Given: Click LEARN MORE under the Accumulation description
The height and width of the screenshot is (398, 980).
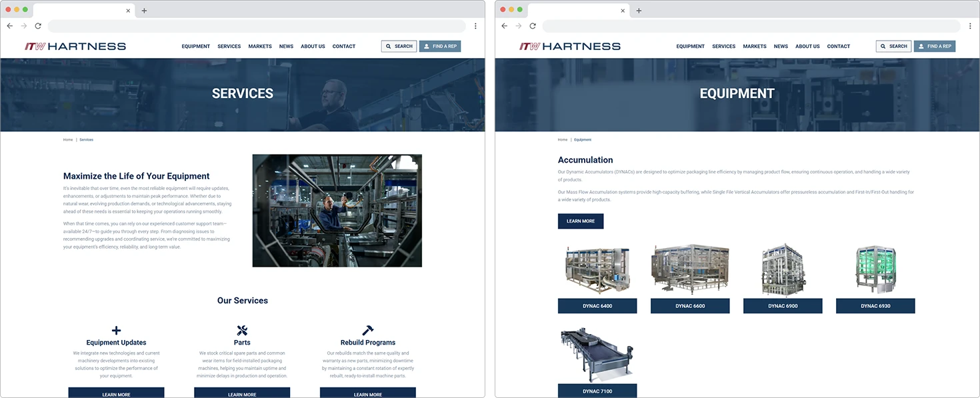Looking at the screenshot, I should point(581,221).
